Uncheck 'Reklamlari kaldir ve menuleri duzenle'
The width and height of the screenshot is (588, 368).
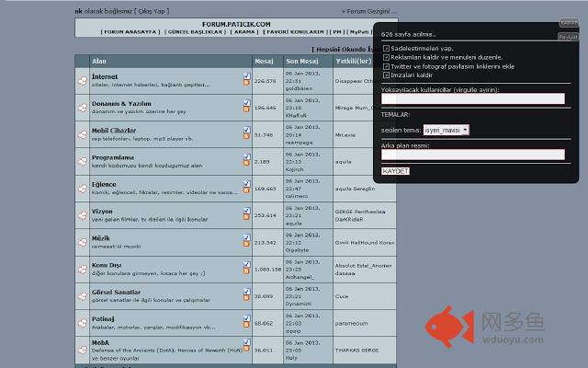tap(386, 57)
